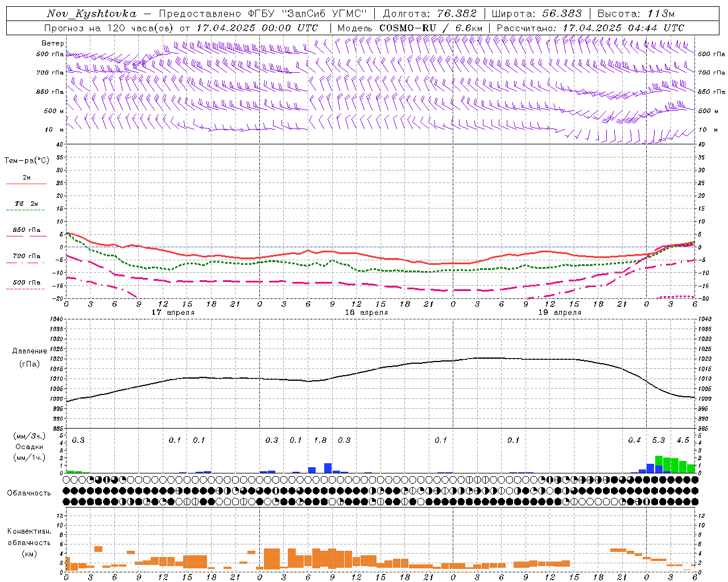Click the model label COSMO-RU / 6.6км
This screenshot has width=728, height=582.
click(431, 28)
